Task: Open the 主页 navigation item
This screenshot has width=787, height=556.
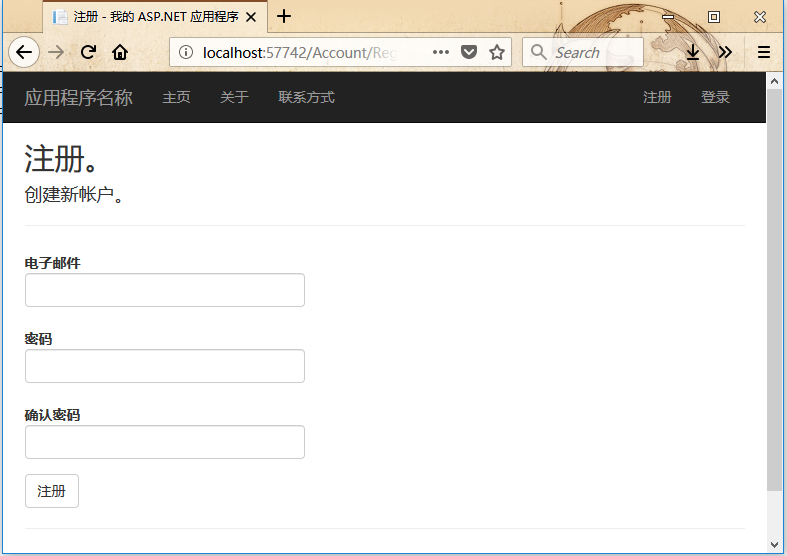Action: pos(177,97)
